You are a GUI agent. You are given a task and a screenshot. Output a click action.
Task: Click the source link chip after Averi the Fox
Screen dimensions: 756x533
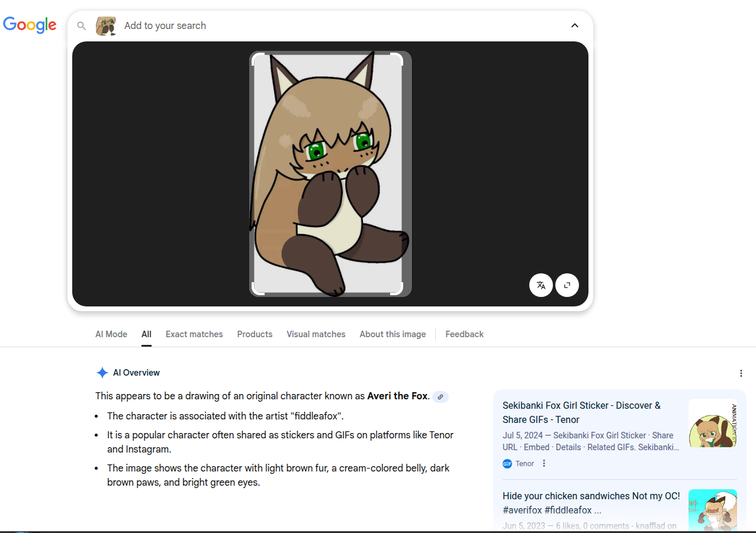(x=440, y=397)
